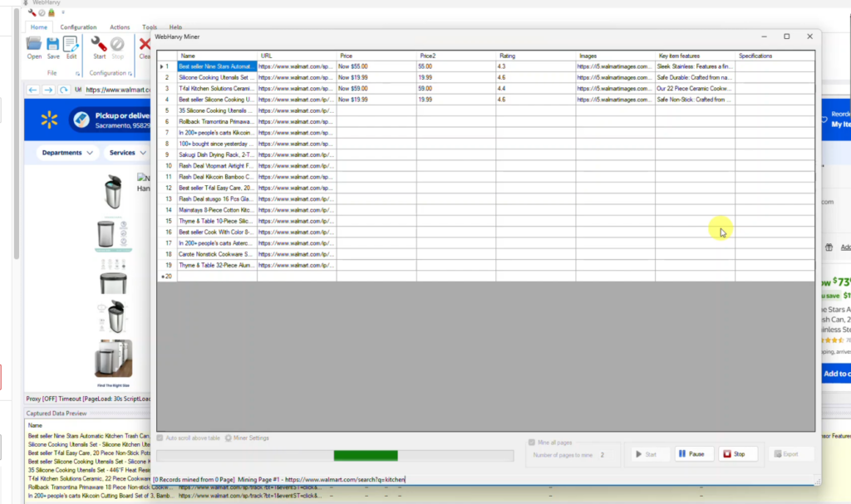Switch to the Actions ribbon tab
The image size is (851, 504).
(120, 27)
